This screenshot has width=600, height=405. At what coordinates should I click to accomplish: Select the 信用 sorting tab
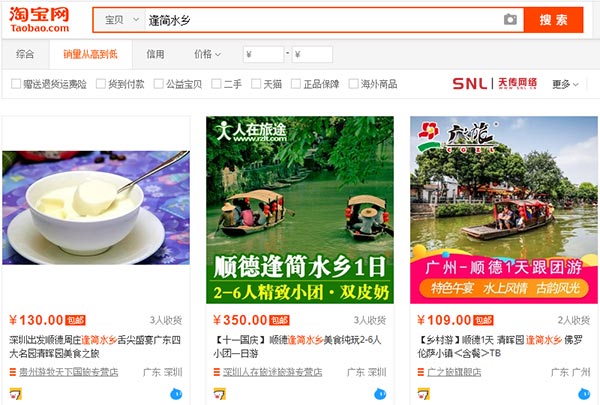click(155, 54)
